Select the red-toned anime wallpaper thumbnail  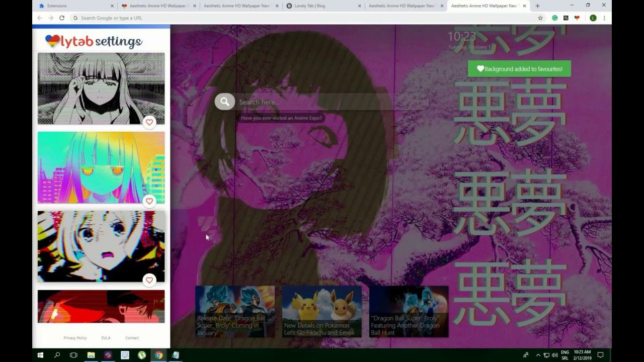(101, 306)
